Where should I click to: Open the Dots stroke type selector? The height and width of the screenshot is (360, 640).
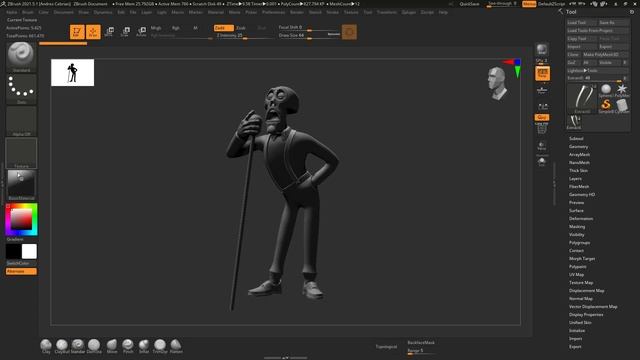pos(21,89)
